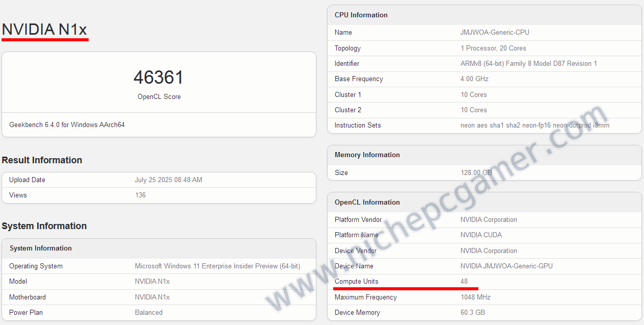The height and width of the screenshot is (325, 644).
Task: Select the 136 views count
Action: coord(140,195)
